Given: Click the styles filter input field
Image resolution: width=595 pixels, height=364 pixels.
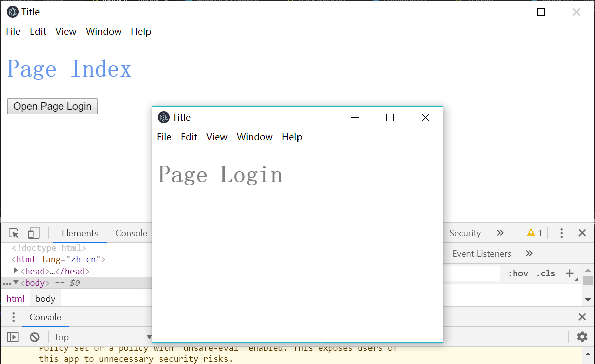Looking at the screenshot, I should tap(472, 273).
